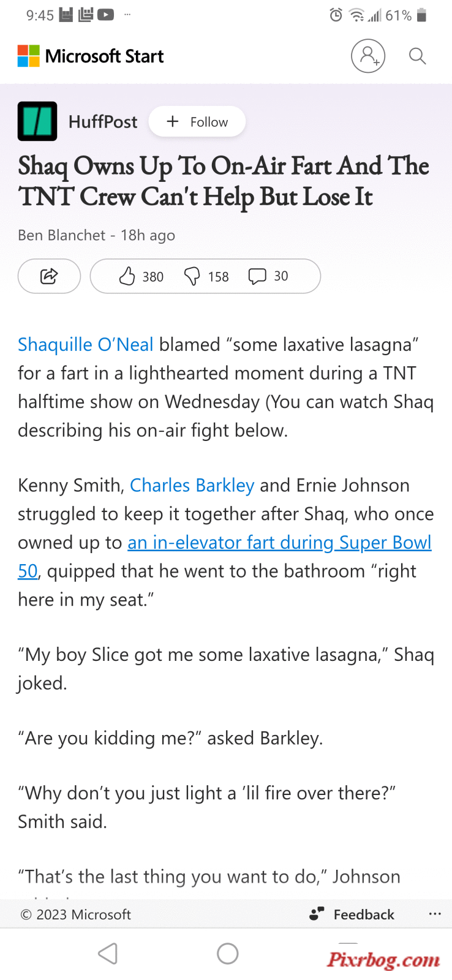Open the three-dot more options menu
The image size is (452, 980).
435,914
